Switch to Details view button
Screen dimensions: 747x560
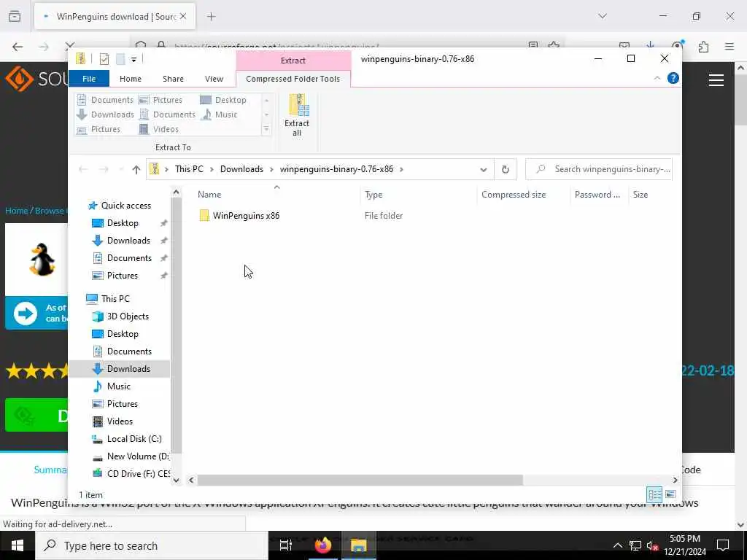click(x=654, y=494)
